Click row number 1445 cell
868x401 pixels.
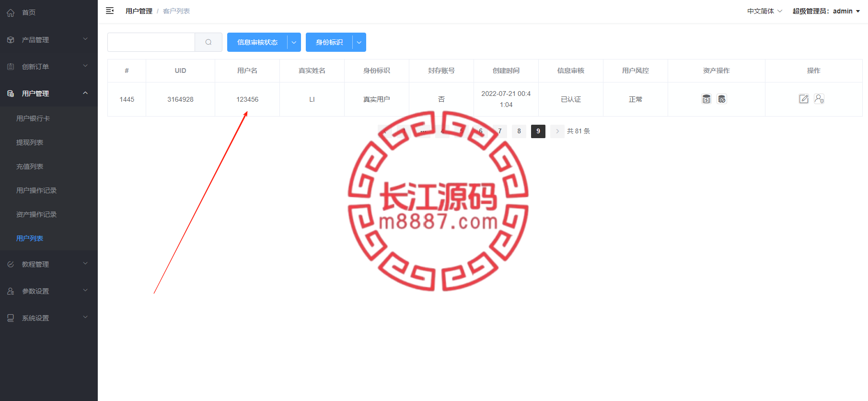tap(127, 99)
